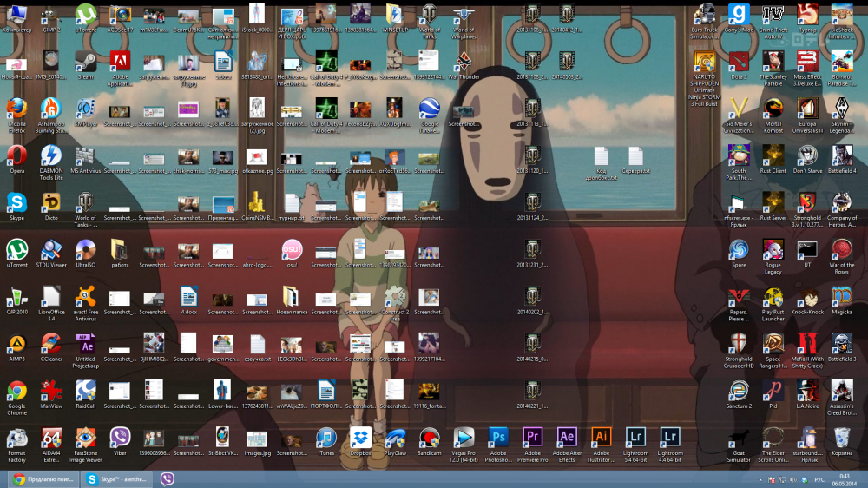Screen dimensions: 868x488
Task: Open the GIMP 2 desktop icon
Action: 51,19
